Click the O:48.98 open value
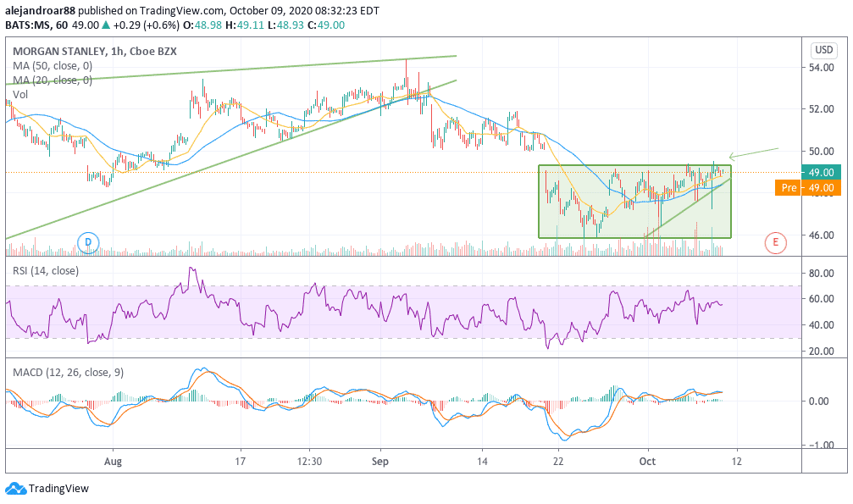The height and width of the screenshot is (504, 853). coord(202,25)
